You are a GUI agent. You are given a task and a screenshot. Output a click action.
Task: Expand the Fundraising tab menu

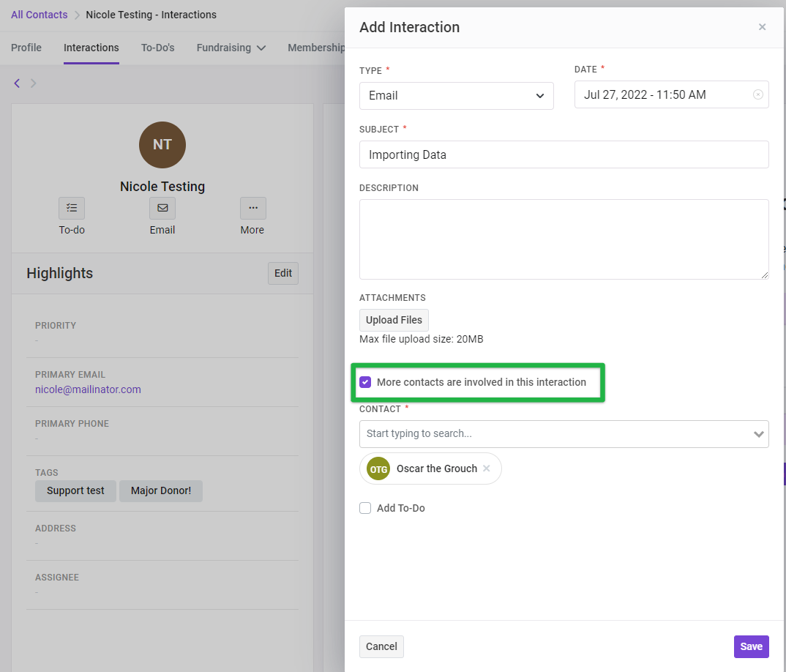pos(231,48)
